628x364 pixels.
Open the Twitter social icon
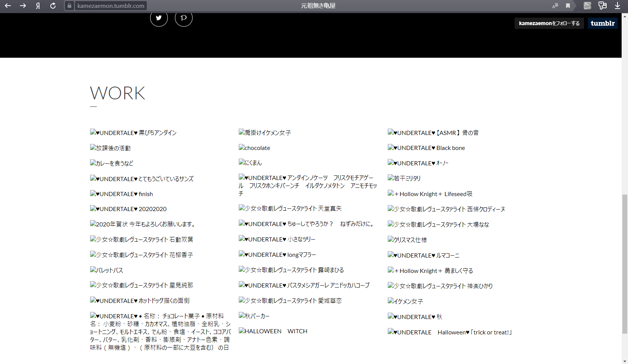tap(159, 18)
